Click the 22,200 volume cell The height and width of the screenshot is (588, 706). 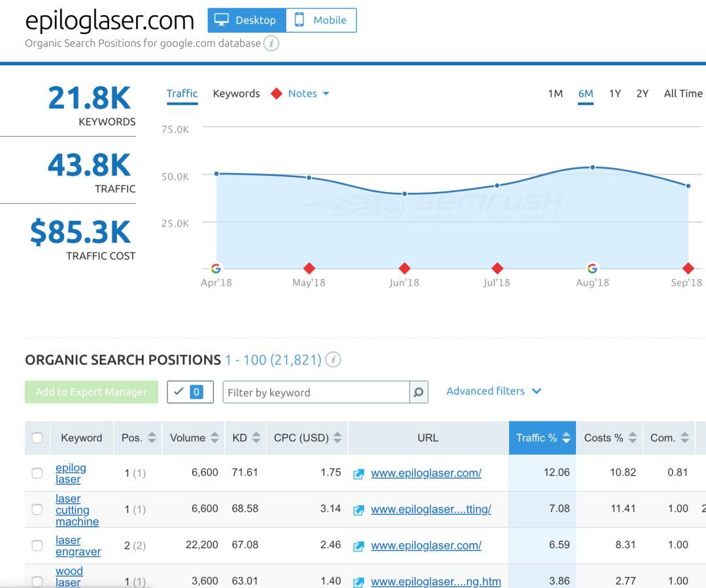202,545
